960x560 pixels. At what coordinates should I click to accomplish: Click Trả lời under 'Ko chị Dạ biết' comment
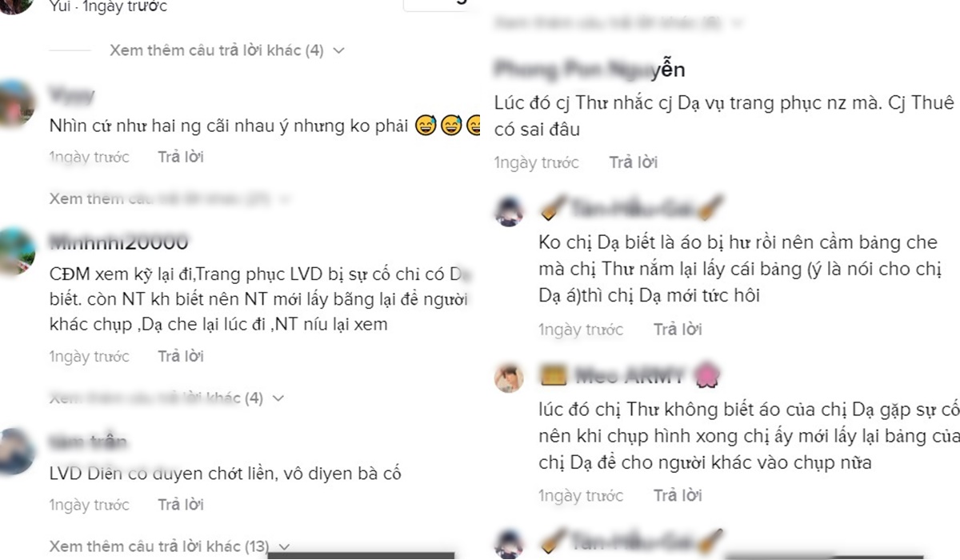677,329
